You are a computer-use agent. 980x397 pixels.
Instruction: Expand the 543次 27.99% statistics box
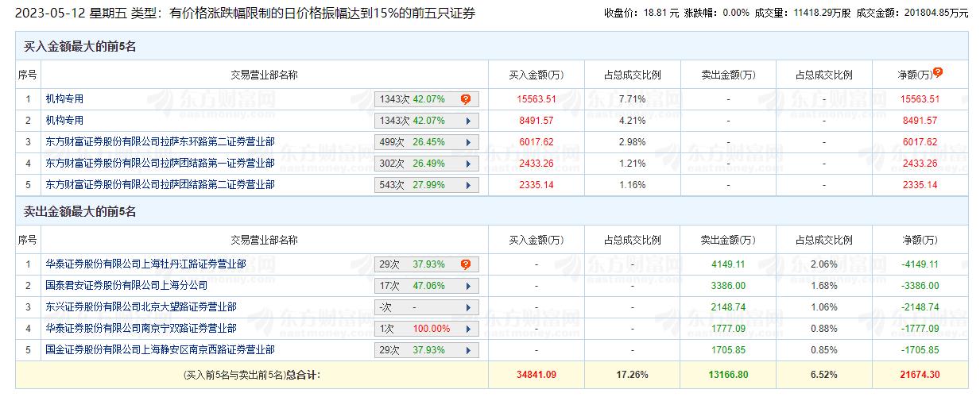[427, 185]
